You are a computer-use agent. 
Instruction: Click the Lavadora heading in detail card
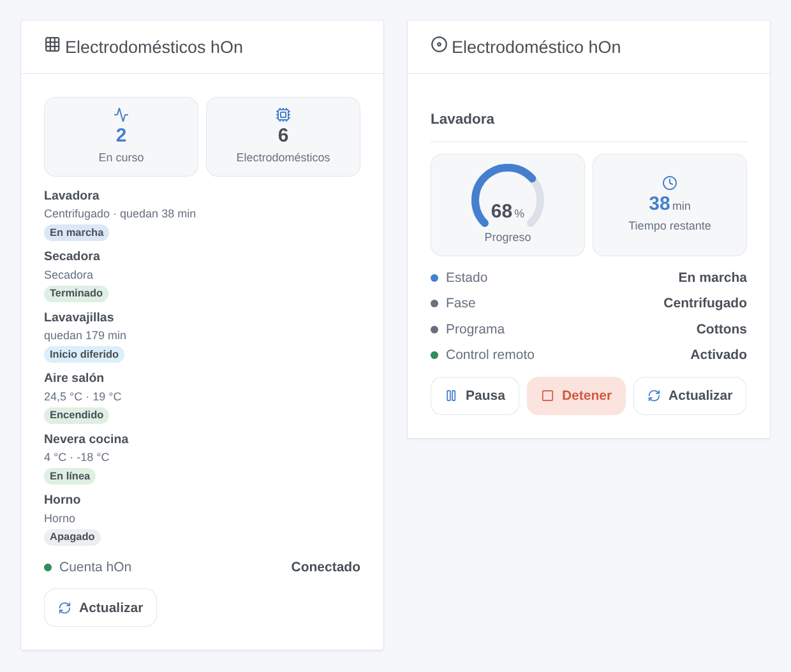click(462, 119)
